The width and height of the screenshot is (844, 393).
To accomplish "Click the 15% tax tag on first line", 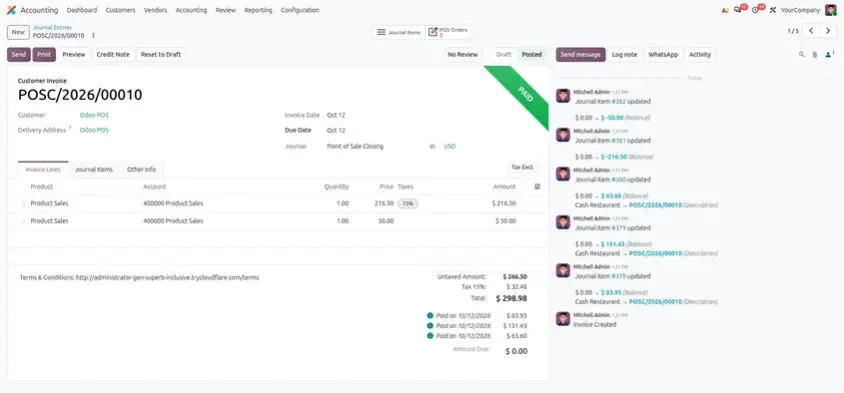I will coord(408,203).
